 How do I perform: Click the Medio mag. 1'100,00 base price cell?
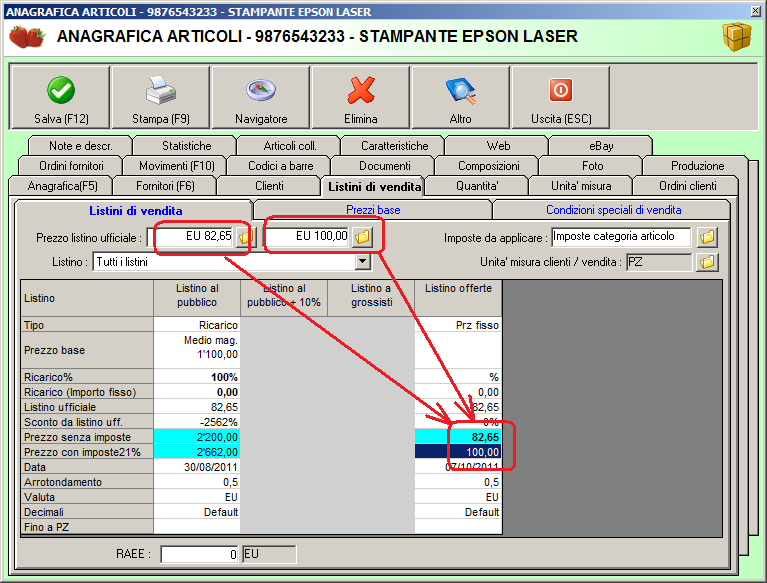click(x=197, y=350)
